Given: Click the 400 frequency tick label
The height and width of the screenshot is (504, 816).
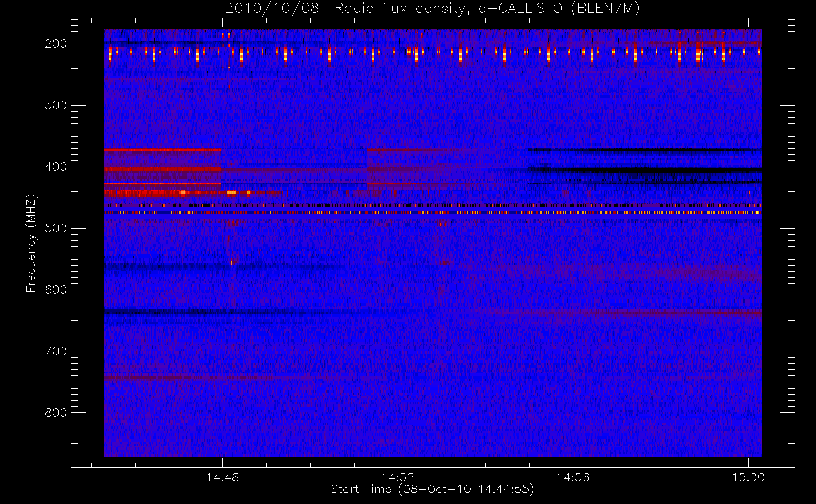Looking at the screenshot, I should [56, 167].
